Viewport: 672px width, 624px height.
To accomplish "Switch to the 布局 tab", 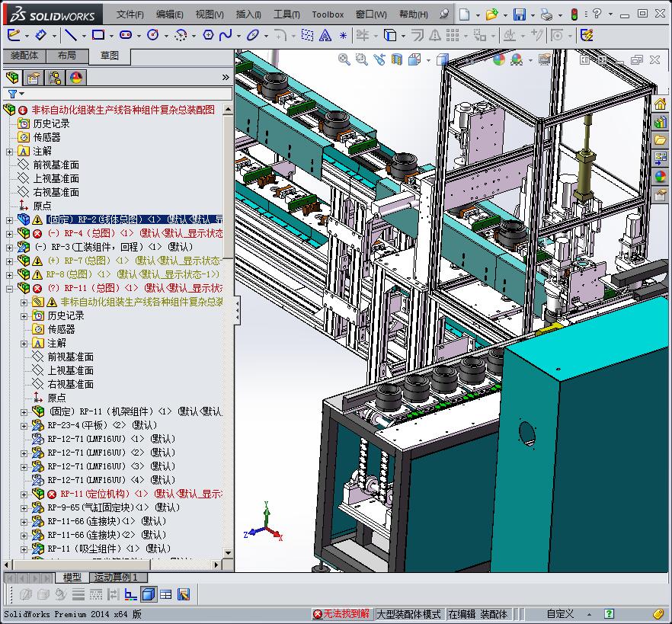I will coord(66,56).
